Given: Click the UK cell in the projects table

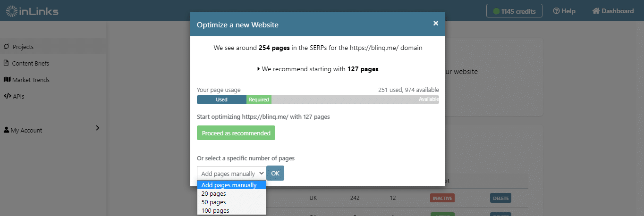Looking at the screenshot, I should click(313, 198).
